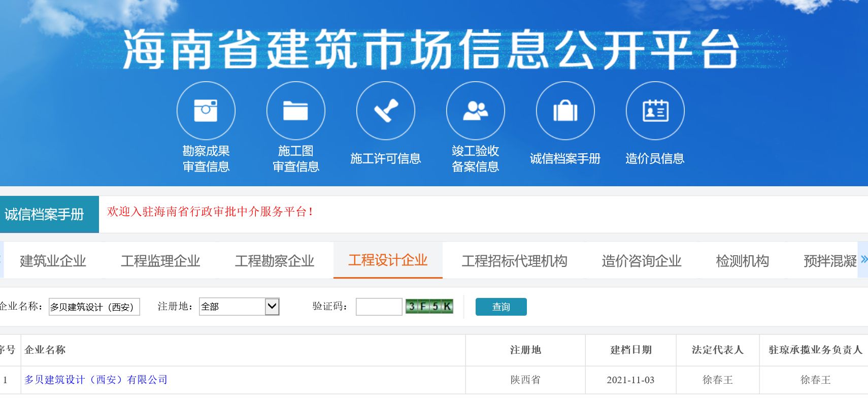Open the 诚信档案手册 briefcase icon
Screen dimensions: 868x405
(565, 111)
